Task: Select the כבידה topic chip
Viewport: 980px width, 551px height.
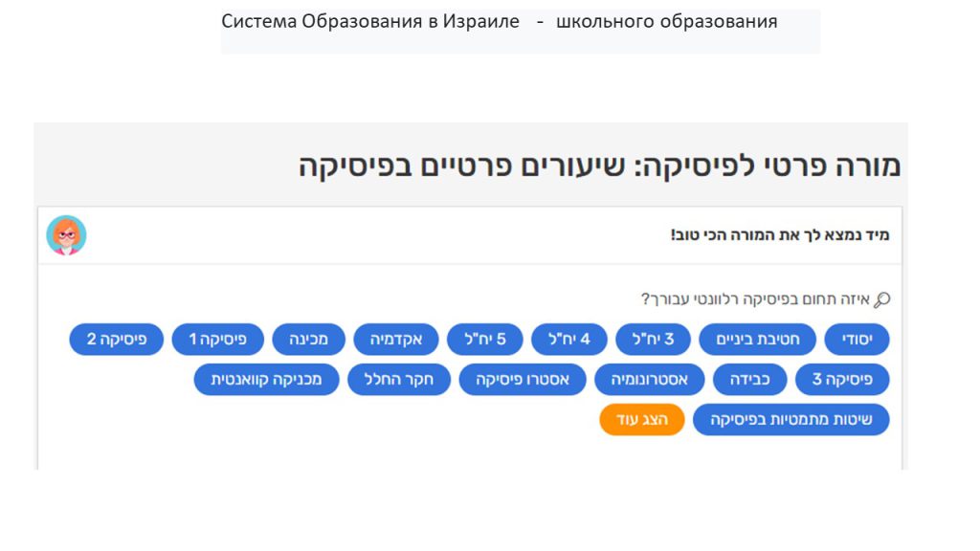Action: pyautogui.click(x=749, y=380)
